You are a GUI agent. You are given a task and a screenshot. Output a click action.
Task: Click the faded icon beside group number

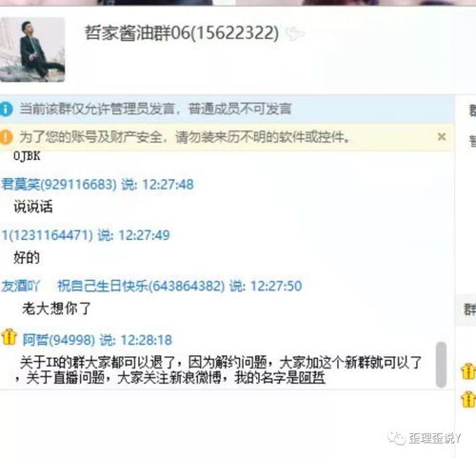point(295,33)
